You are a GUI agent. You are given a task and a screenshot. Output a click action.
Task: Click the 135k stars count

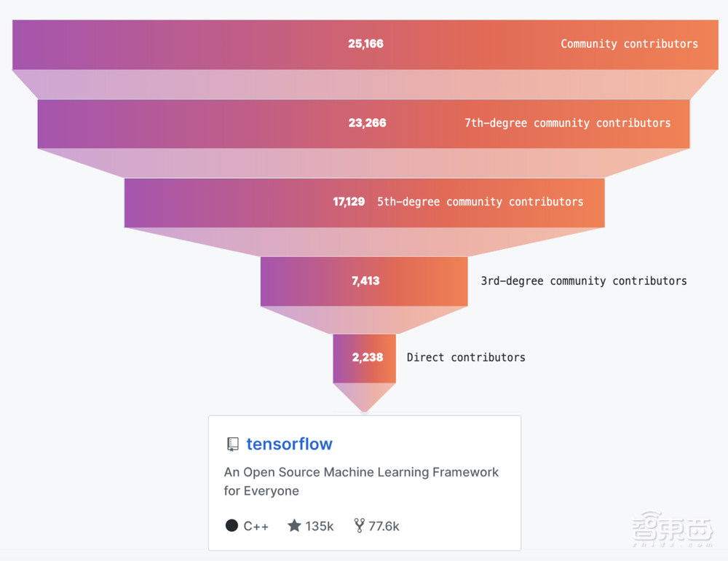click(320, 526)
